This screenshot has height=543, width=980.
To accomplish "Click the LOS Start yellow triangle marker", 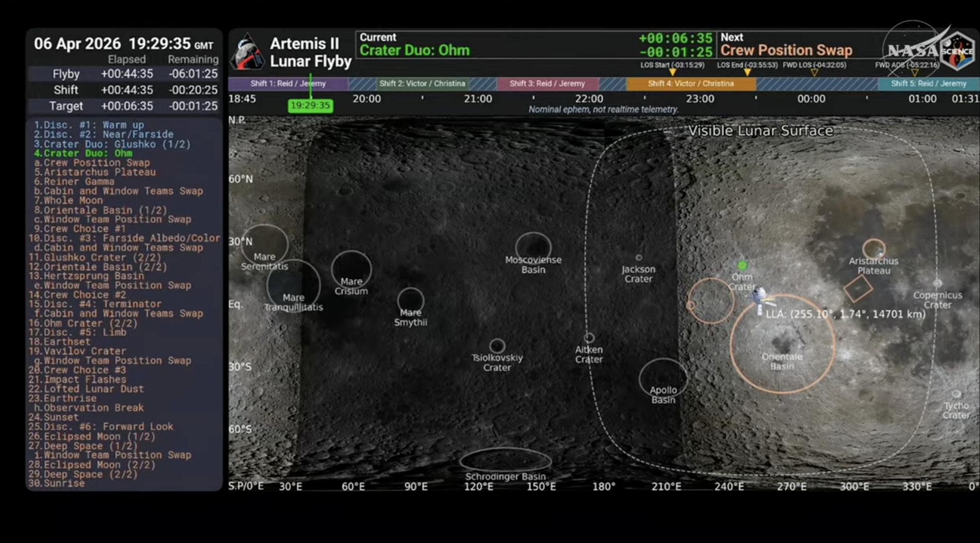I will pyautogui.click(x=672, y=73).
